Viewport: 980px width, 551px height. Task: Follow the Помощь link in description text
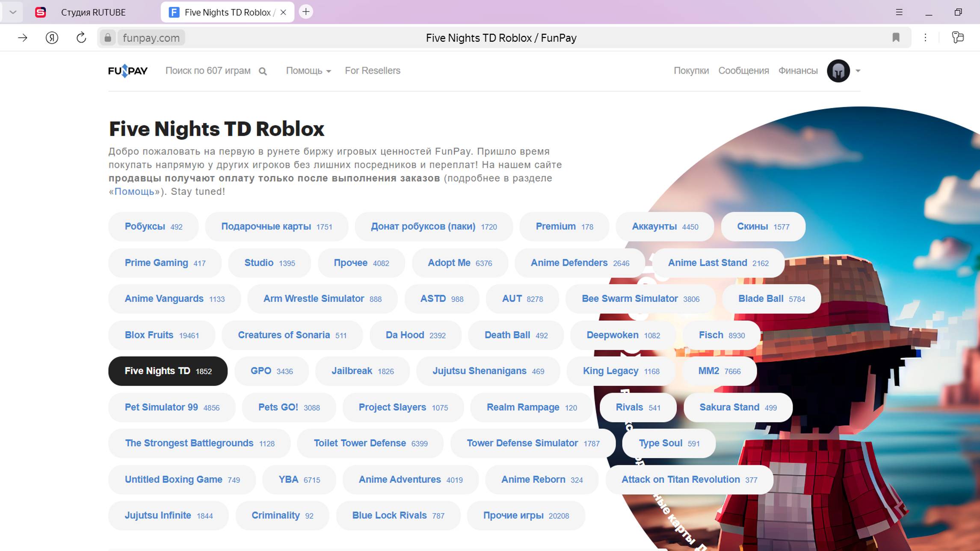pos(134,191)
